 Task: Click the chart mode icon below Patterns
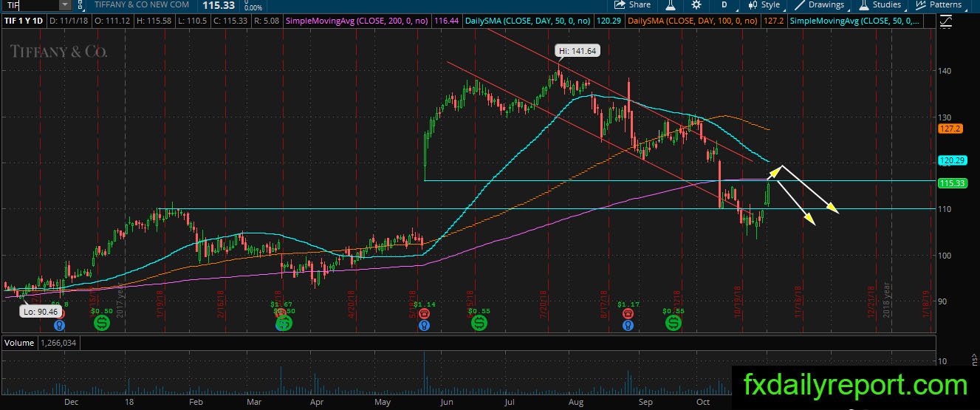[947, 21]
